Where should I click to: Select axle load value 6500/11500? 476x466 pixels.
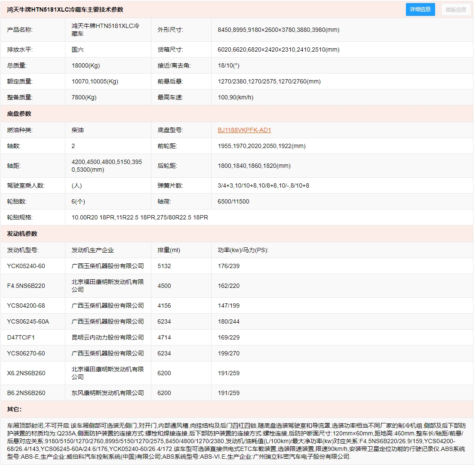234,202
